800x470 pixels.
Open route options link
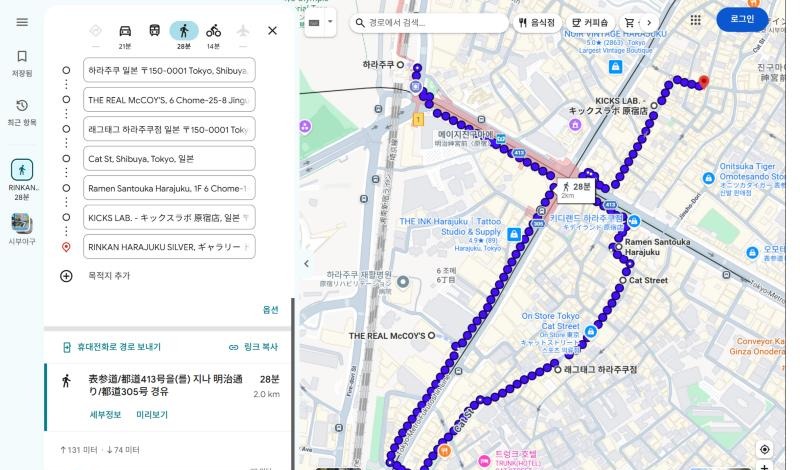270,310
